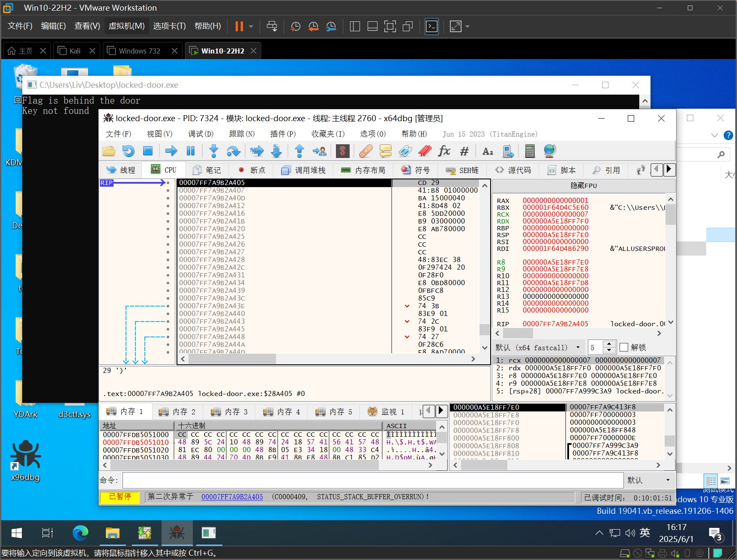737x560 pixels.
Task: Change font with the A icon
Action: [488, 151]
